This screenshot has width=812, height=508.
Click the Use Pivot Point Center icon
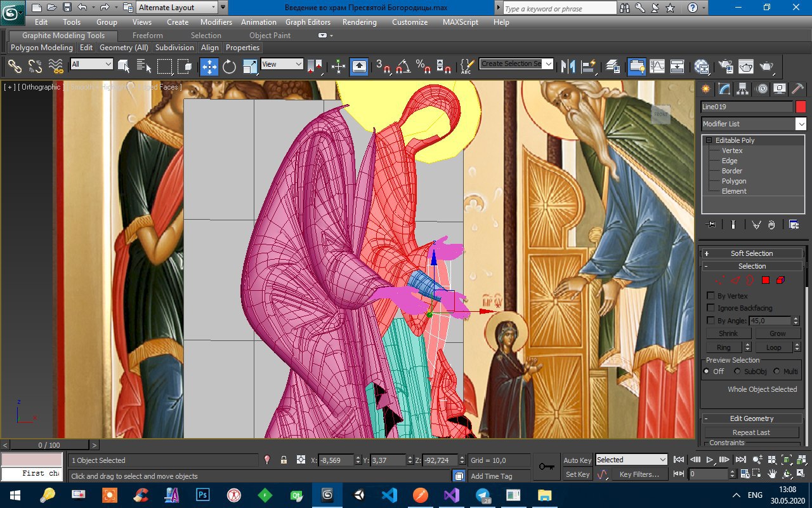(x=315, y=65)
